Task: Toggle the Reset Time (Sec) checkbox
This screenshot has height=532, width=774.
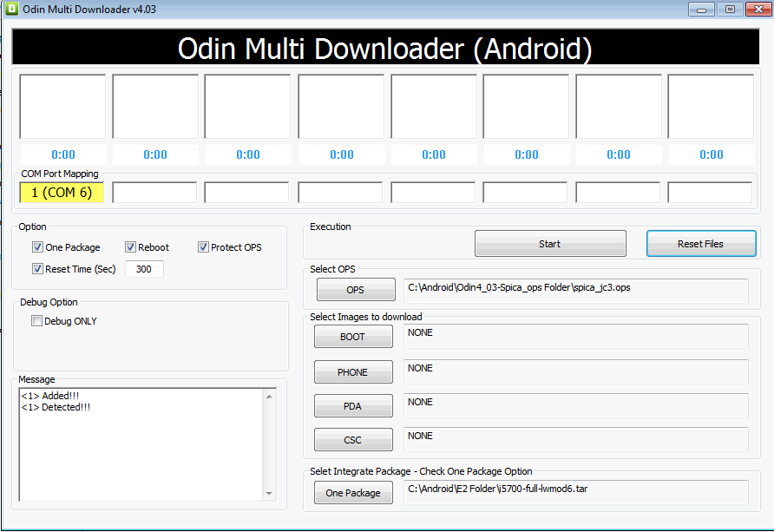Action: pyautogui.click(x=37, y=268)
